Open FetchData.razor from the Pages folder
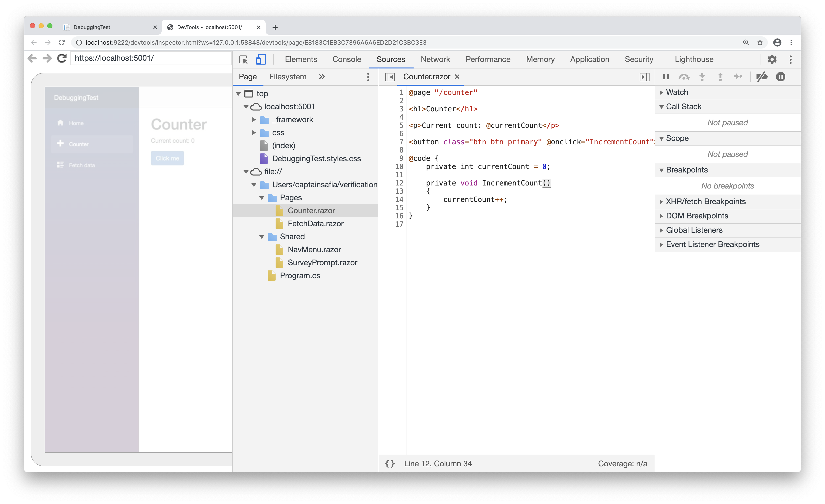825x504 pixels. click(x=315, y=224)
